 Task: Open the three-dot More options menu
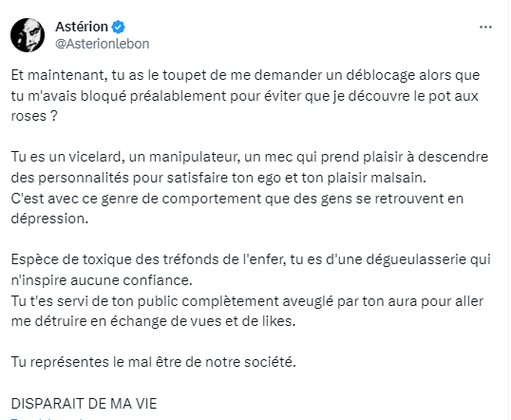485,27
